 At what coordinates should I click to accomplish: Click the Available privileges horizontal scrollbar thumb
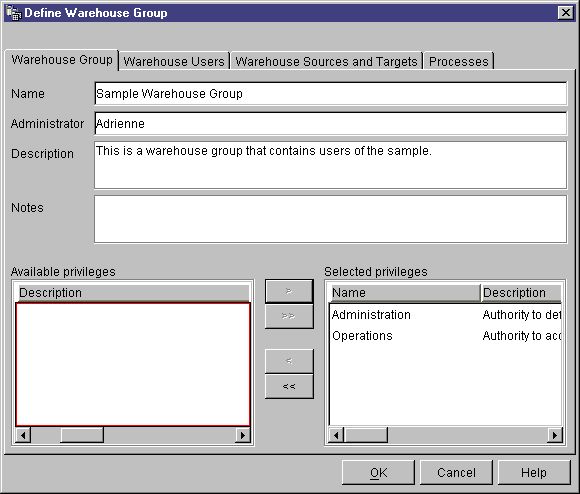coord(82,435)
